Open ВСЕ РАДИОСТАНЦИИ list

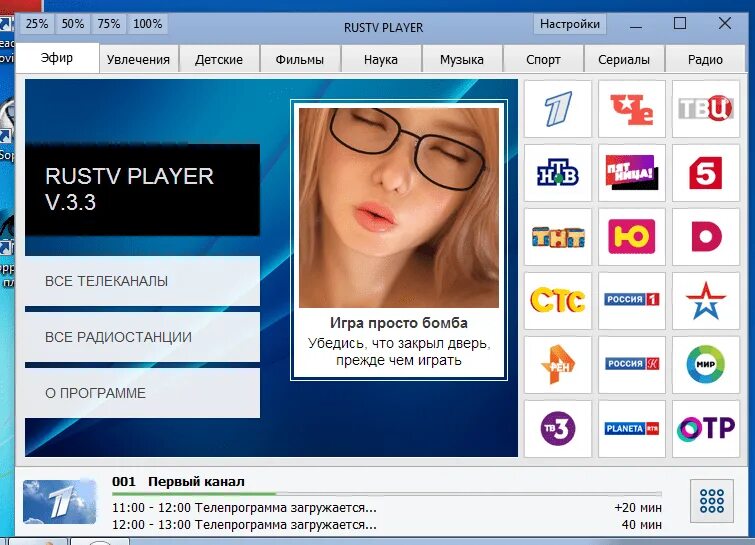[x=143, y=337]
